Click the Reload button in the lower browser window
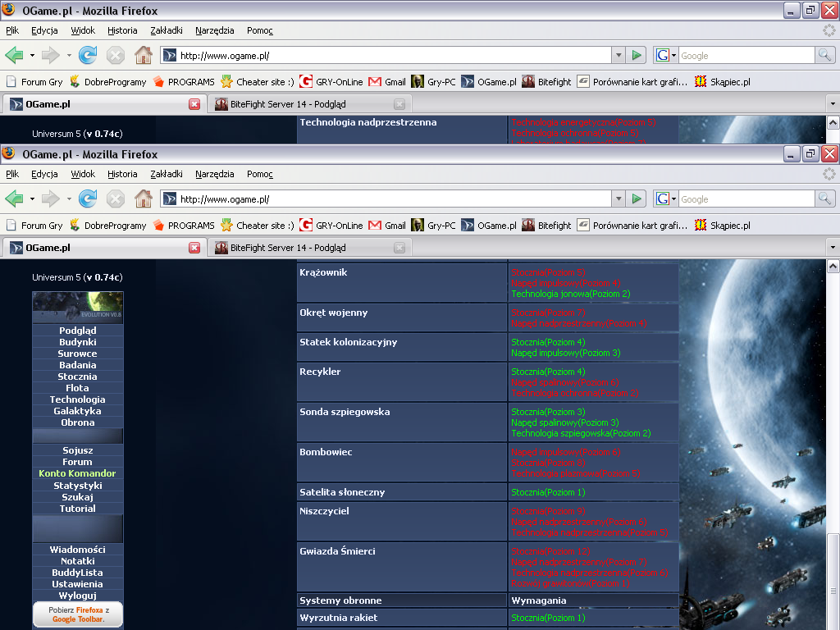 [x=88, y=199]
